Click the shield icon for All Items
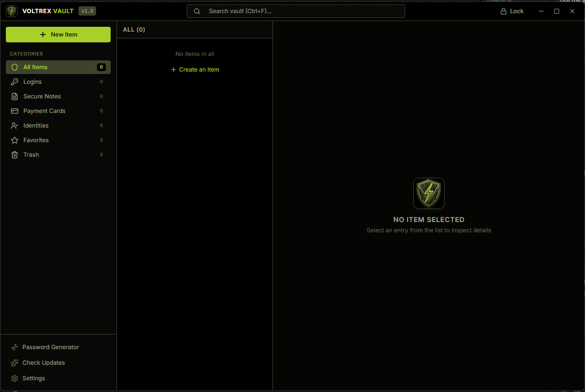 (15, 67)
